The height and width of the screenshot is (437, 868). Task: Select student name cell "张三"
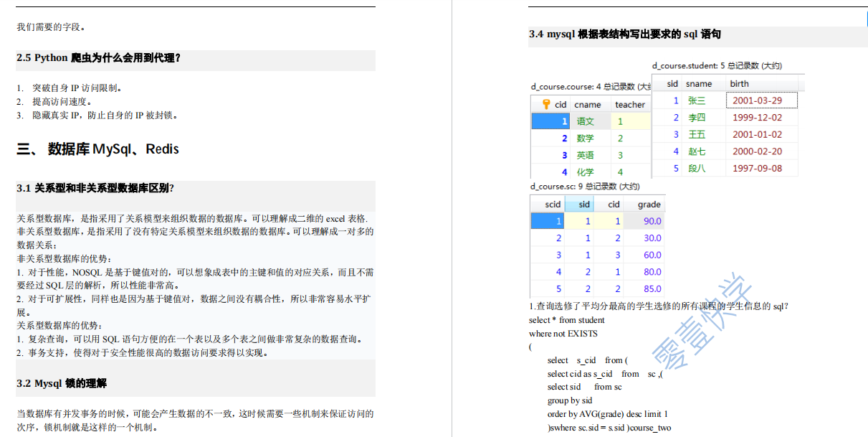(697, 101)
